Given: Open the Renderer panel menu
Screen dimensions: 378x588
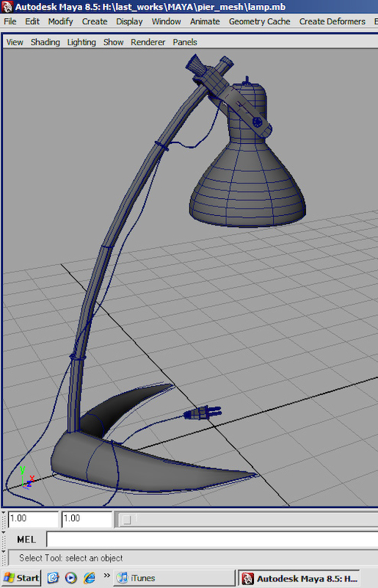Looking at the screenshot, I should coord(148,42).
